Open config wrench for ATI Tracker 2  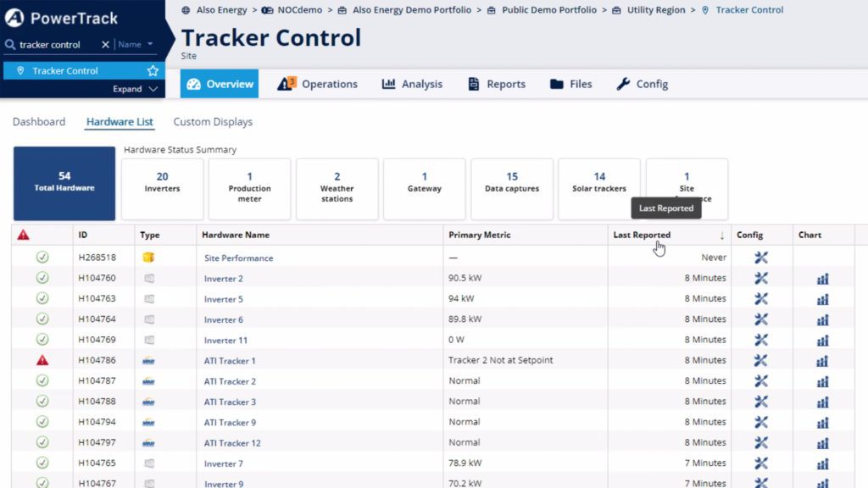761,380
